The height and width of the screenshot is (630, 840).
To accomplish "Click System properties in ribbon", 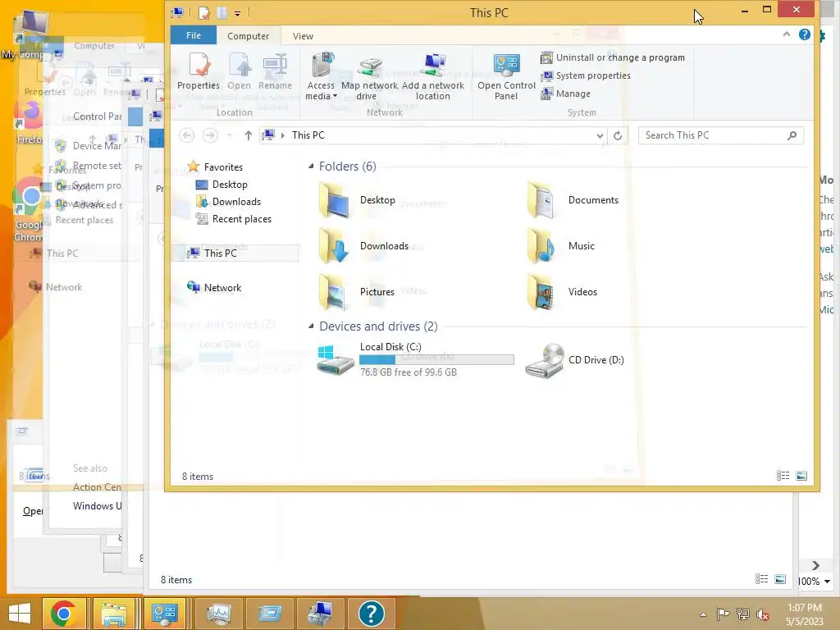I will tap(586, 75).
